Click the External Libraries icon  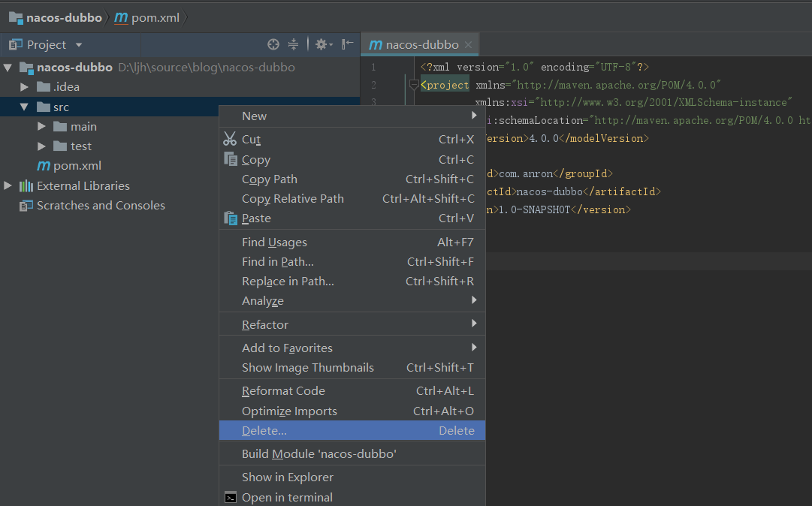26,186
